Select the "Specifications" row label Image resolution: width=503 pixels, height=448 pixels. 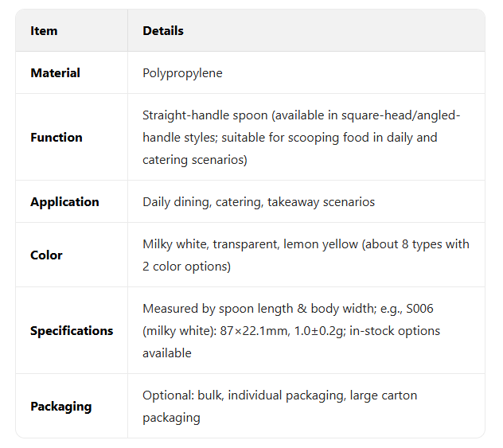(x=72, y=331)
